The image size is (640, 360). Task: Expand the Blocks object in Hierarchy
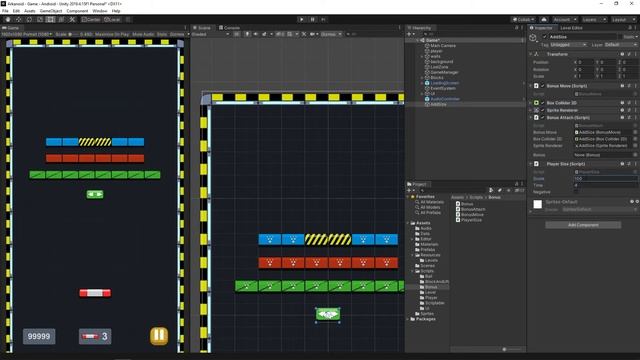[422, 78]
